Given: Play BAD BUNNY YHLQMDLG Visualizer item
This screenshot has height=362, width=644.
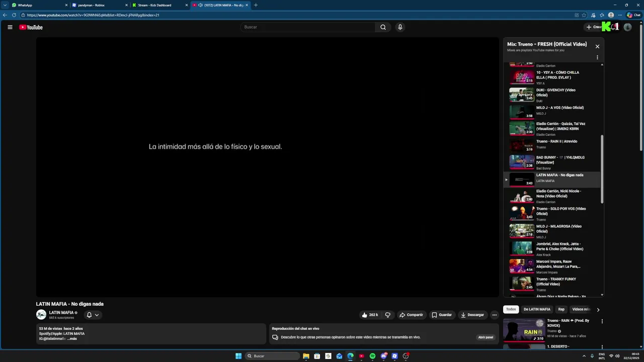Looking at the screenshot, I should pyautogui.click(x=552, y=162).
